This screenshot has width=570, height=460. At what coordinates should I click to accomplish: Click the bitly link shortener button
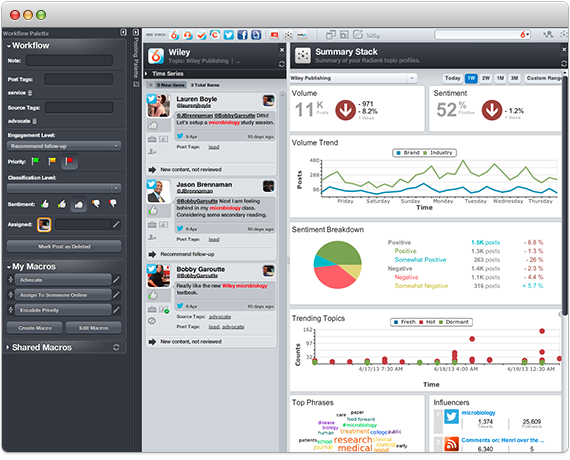pyautogui.click(x=373, y=36)
